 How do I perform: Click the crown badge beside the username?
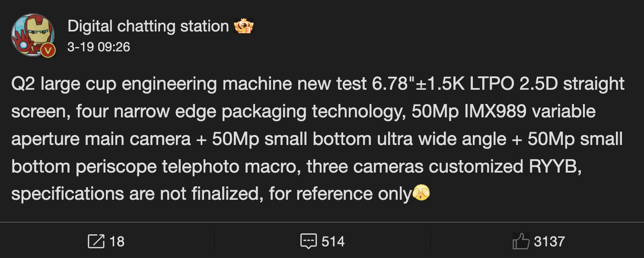coord(243,27)
